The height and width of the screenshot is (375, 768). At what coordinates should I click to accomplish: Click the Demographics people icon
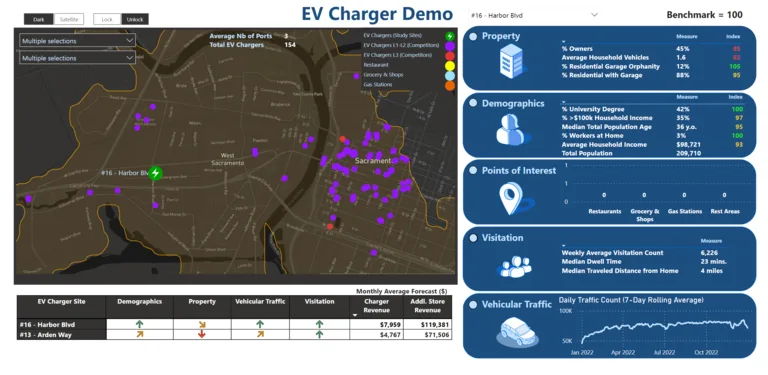pyautogui.click(x=511, y=129)
